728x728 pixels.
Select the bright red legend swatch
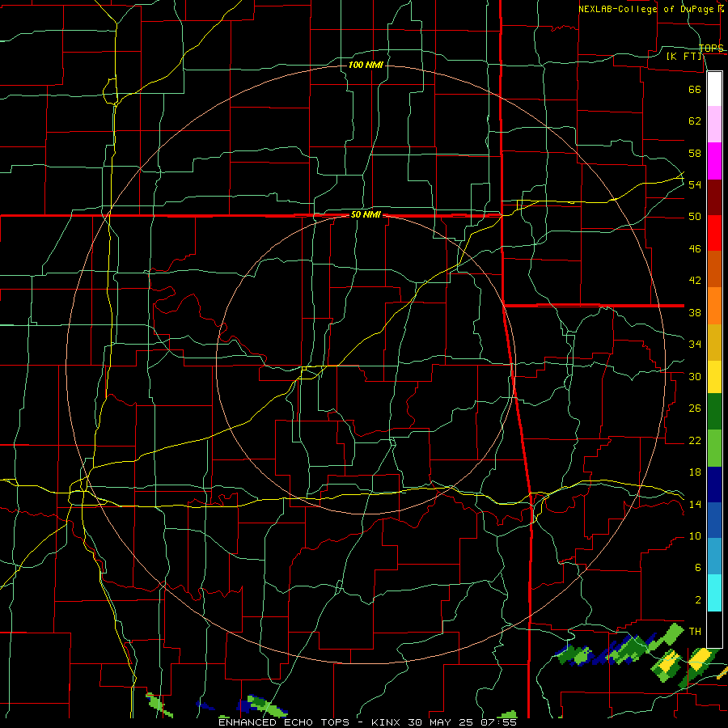[714, 233]
